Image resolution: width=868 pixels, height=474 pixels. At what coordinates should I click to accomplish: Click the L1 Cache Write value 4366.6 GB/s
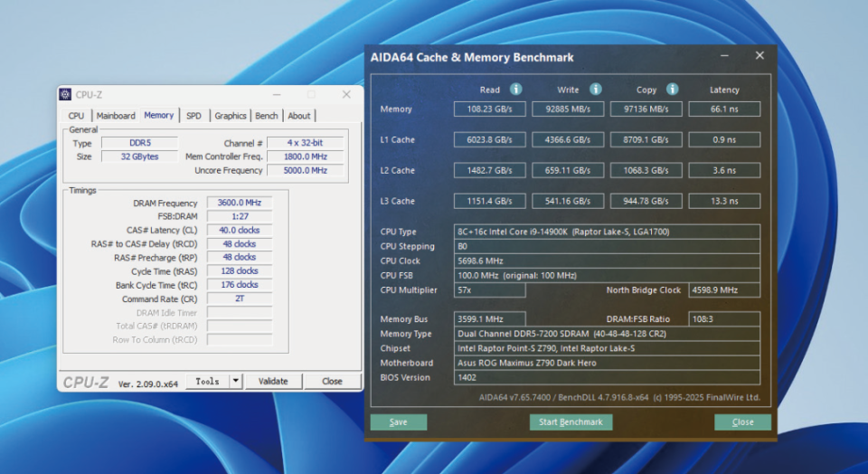tap(568, 139)
